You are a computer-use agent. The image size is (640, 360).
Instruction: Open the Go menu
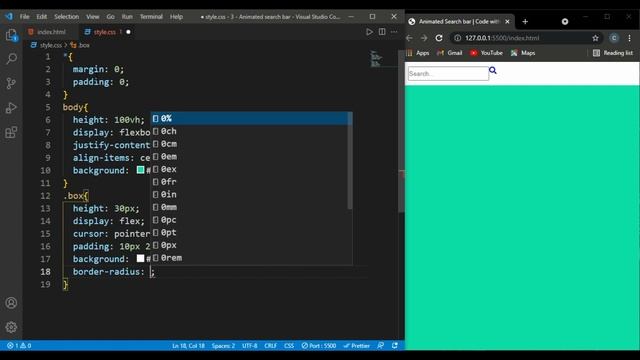111,17
